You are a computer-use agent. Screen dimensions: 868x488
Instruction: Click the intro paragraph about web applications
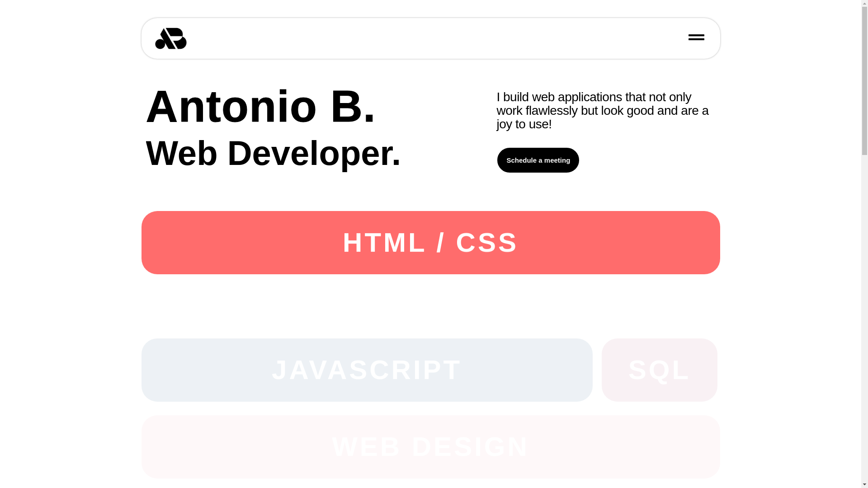(602, 111)
